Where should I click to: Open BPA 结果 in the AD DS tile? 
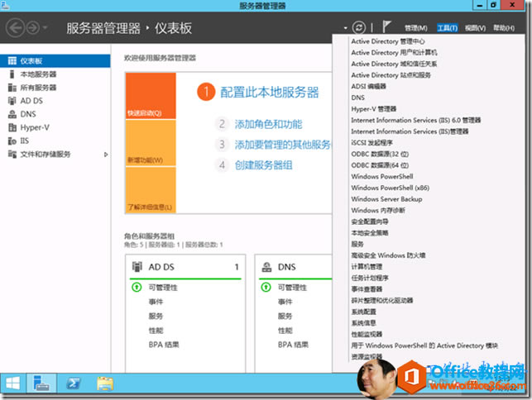[164, 345]
